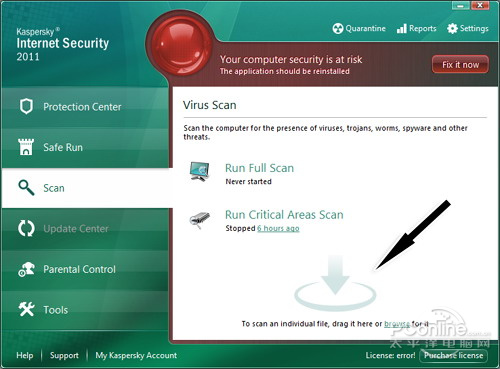Click the Full Scan monitor icon
Viewport: 500px width, 369px height.
199,171
